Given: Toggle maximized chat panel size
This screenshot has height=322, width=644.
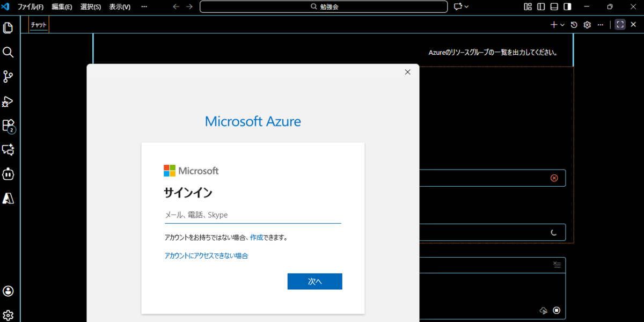Looking at the screenshot, I should click(x=620, y=25).
